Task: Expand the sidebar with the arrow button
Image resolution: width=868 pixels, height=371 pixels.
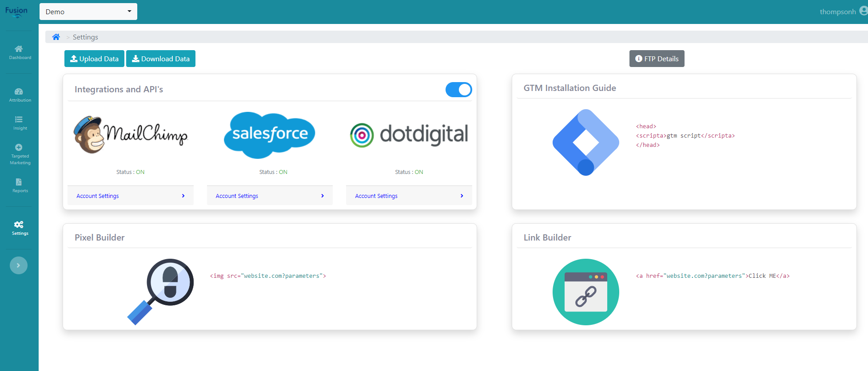Action: 19,265
